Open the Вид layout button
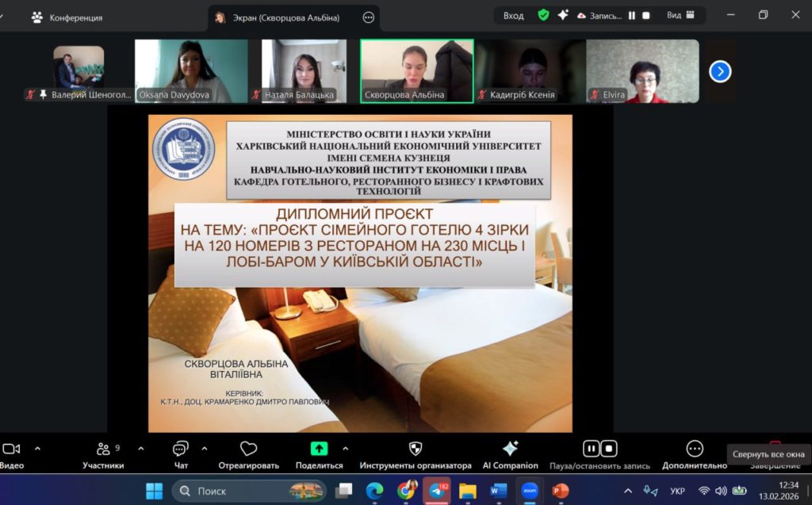The height and width of the screenshot is (505, 812). coord(680,15)
